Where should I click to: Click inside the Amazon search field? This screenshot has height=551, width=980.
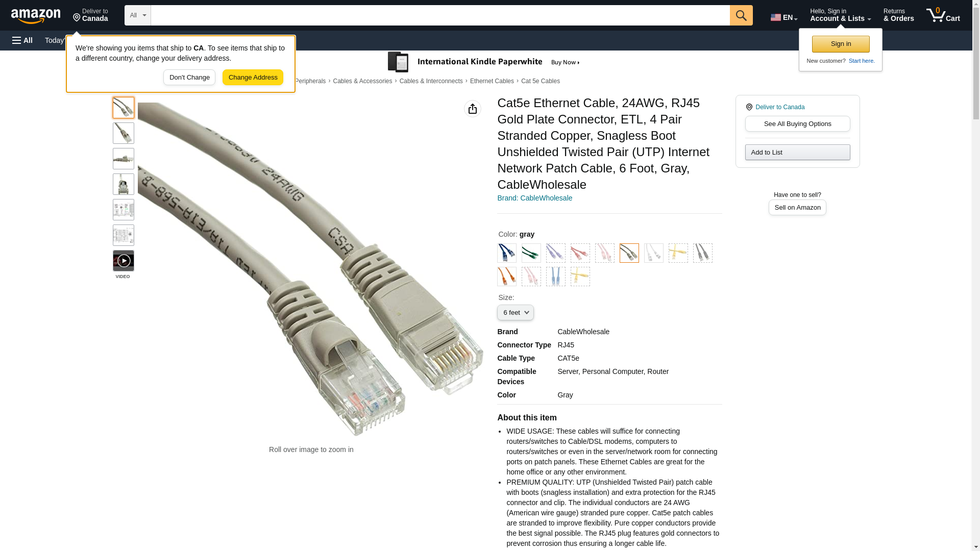(x=440, y=15)
